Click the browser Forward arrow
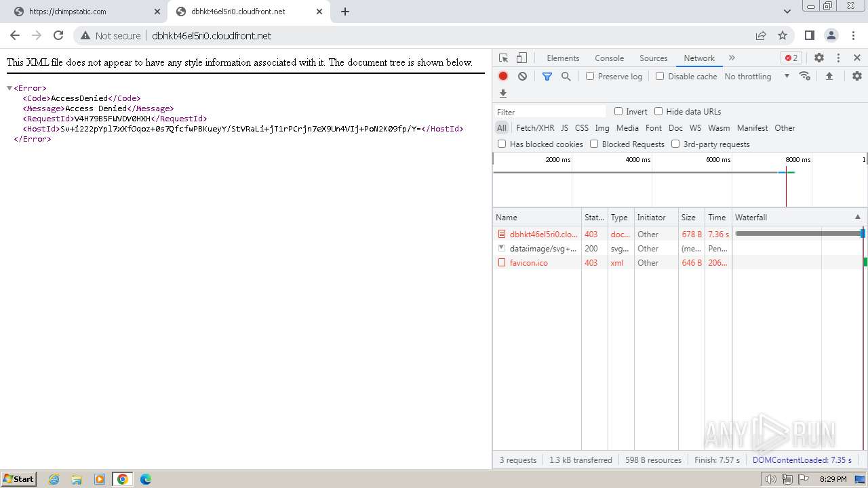 37,35
